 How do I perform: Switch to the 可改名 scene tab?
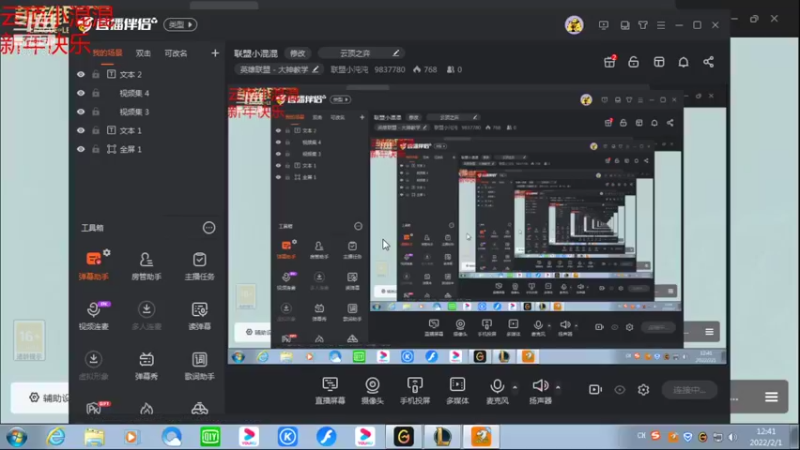coord(176,53)
